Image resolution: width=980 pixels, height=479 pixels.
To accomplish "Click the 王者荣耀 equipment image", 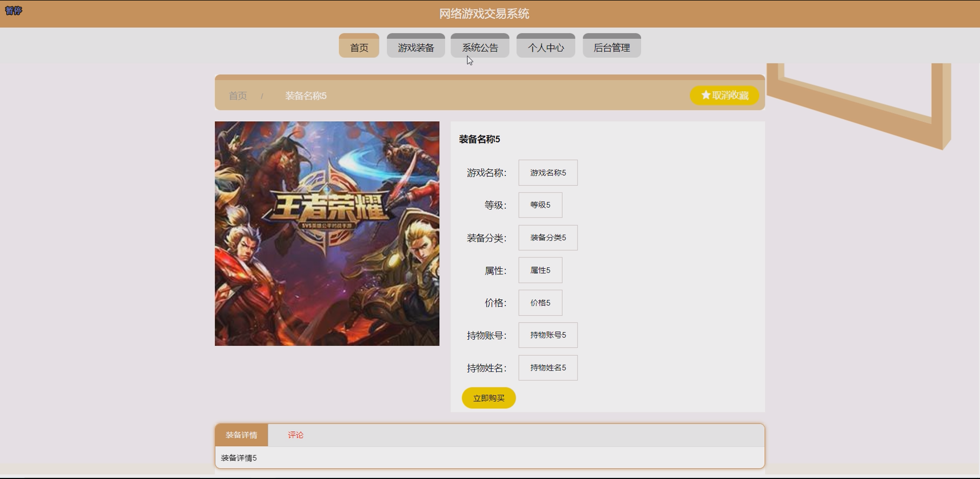I will pyautogui.click(x=327, y=233).
